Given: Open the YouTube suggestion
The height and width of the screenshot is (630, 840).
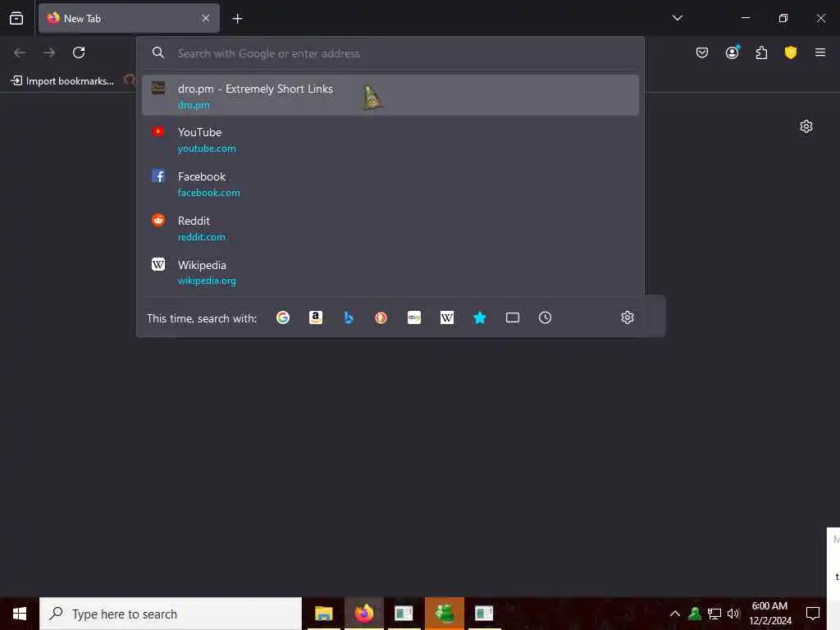Looking at the screenshot, I should click(x=390, y=139).
